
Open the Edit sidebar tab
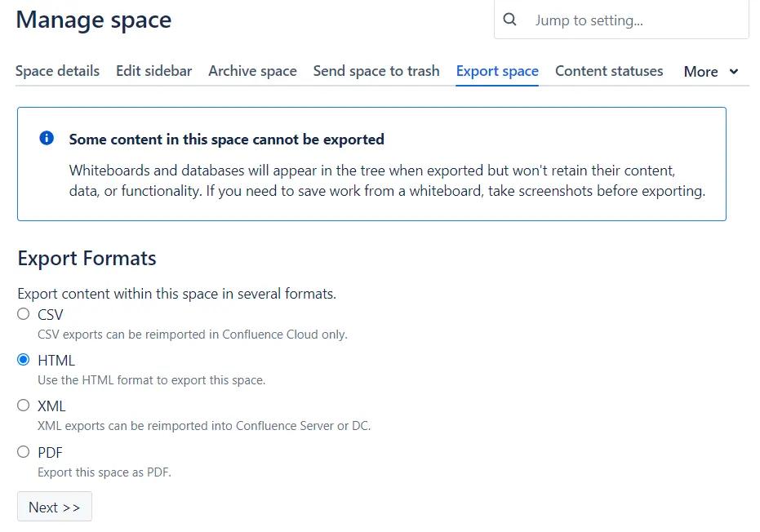tap(153, 71)
